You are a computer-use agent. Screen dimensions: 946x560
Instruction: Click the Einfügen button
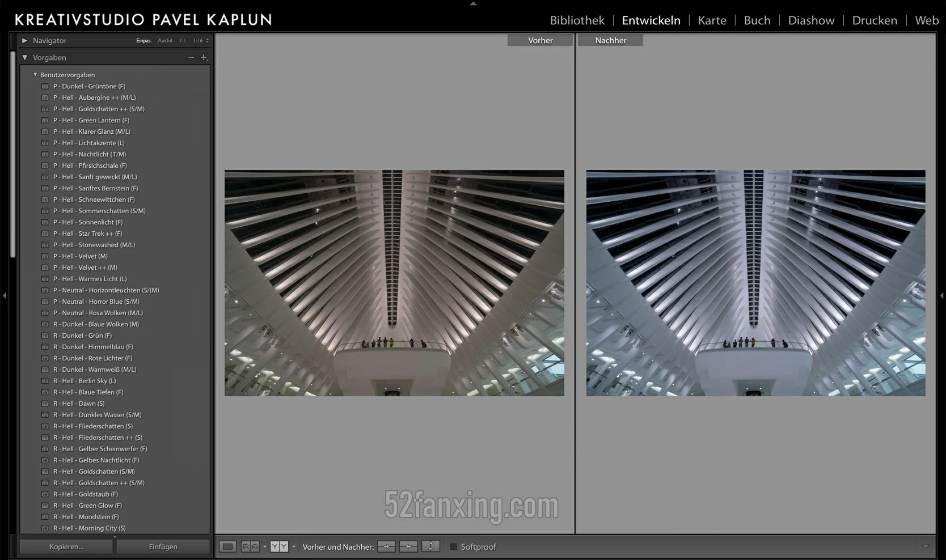point(163,546)
